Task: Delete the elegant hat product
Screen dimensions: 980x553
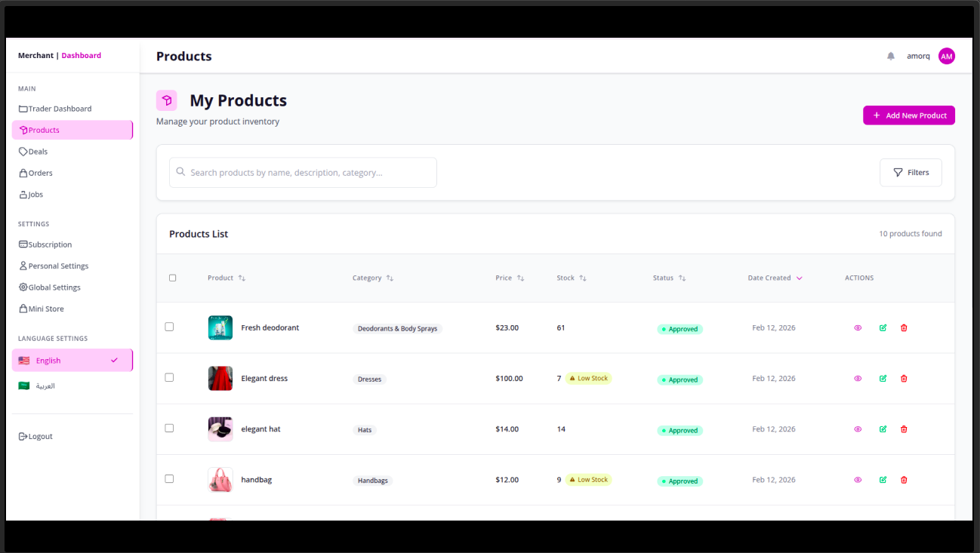Action: click(x=904, y=429)
